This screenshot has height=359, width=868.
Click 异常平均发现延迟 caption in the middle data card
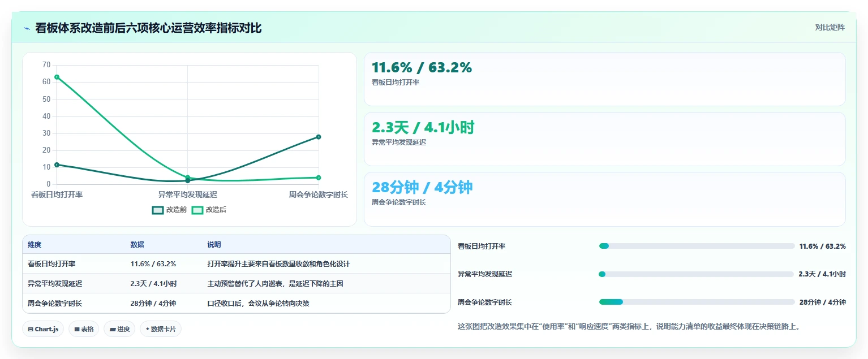[399, 142]
